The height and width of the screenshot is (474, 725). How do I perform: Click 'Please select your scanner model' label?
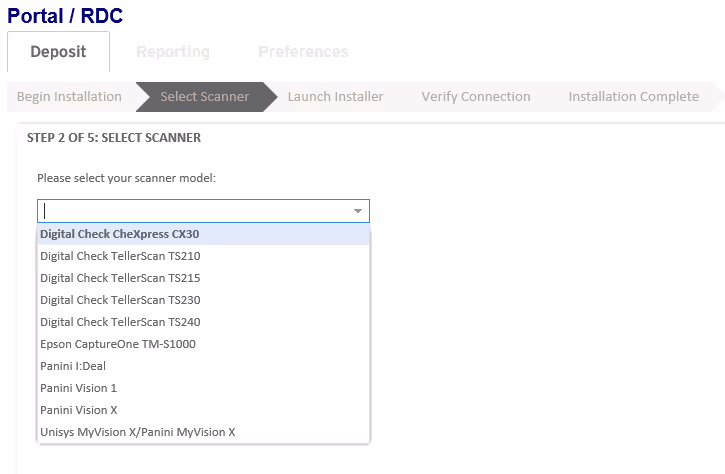[x=126, y=178]
